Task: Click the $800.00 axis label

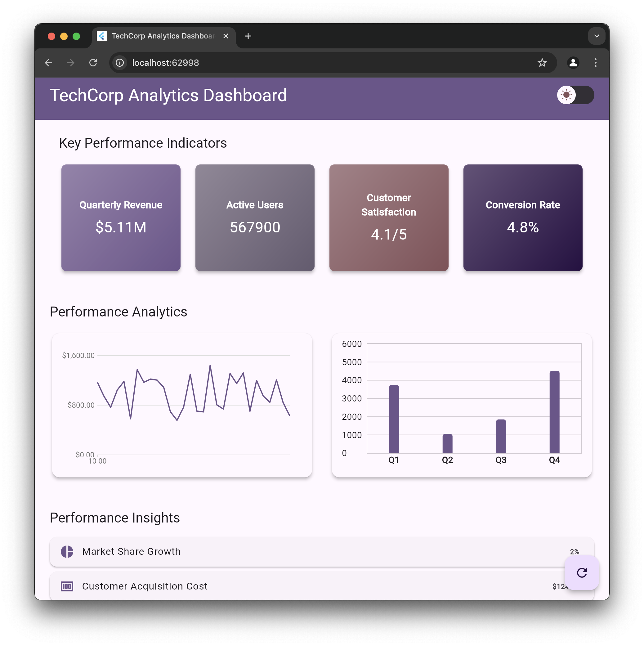Action: pos(81,405)
